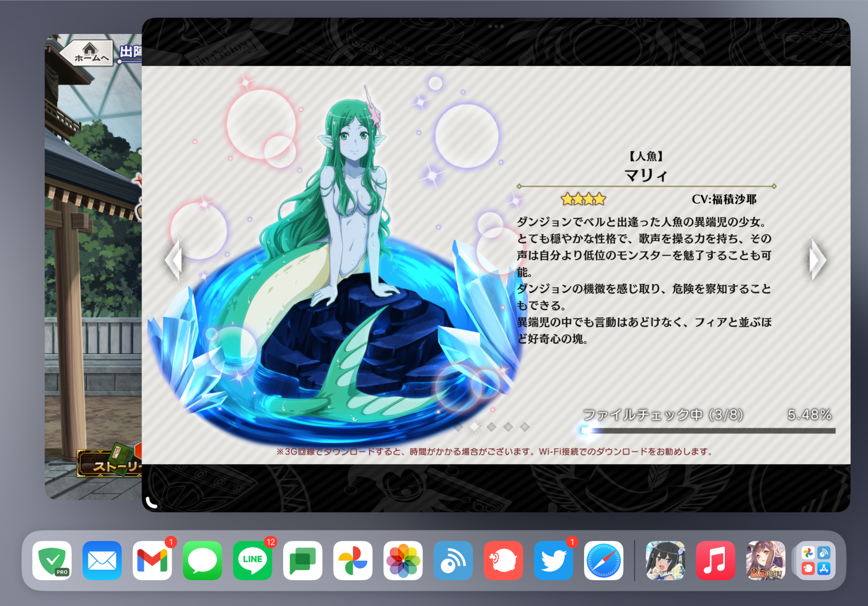
Task: Click the file check progress bar
Action: click(709, 431)
